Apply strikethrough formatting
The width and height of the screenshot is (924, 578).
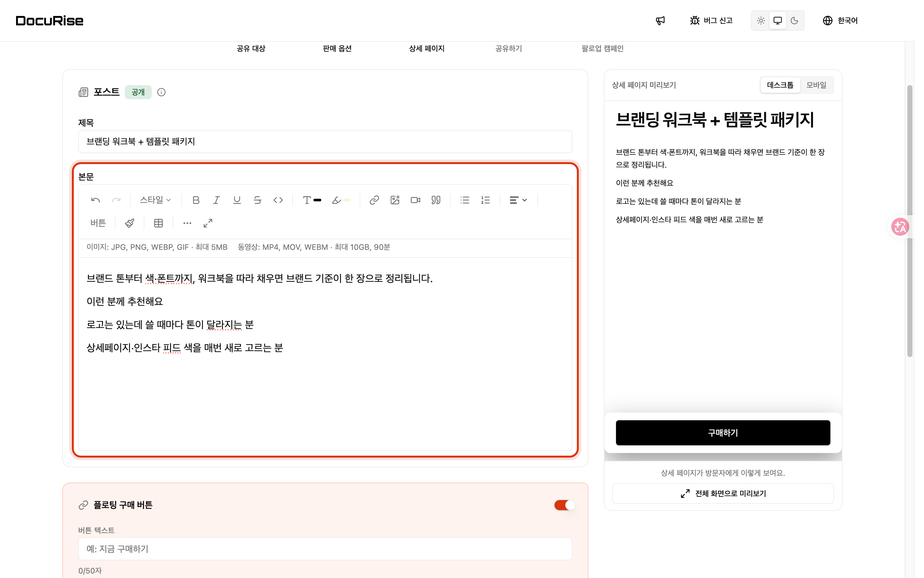[x=258, y=200]
